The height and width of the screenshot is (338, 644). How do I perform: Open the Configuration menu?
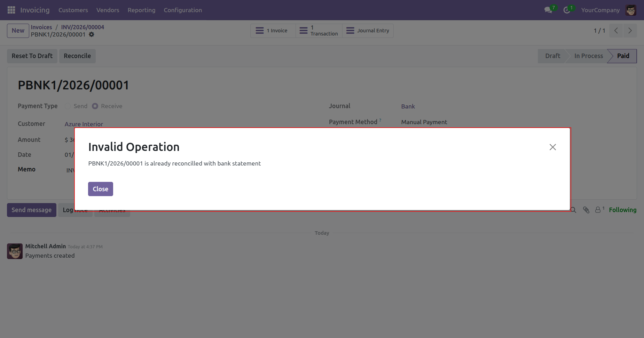183,10
